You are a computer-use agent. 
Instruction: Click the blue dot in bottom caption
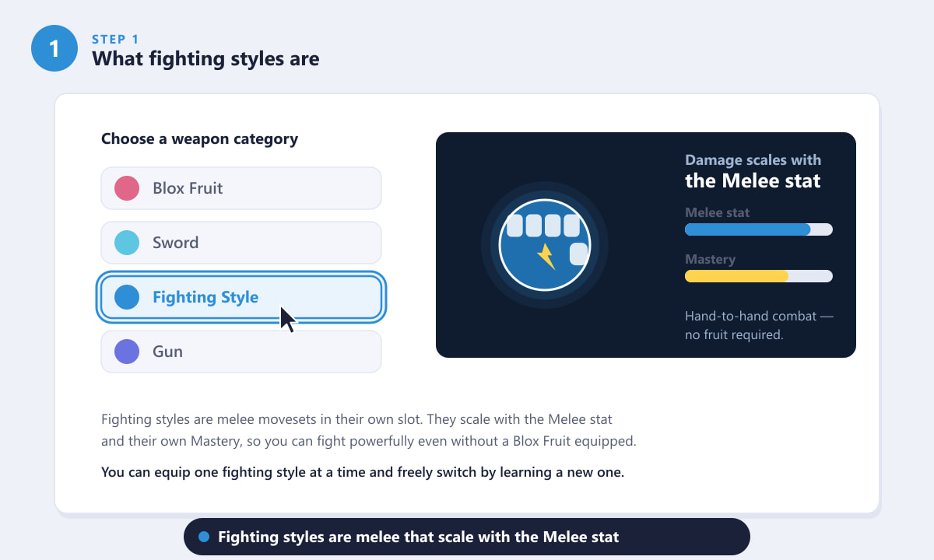[205, 537]
